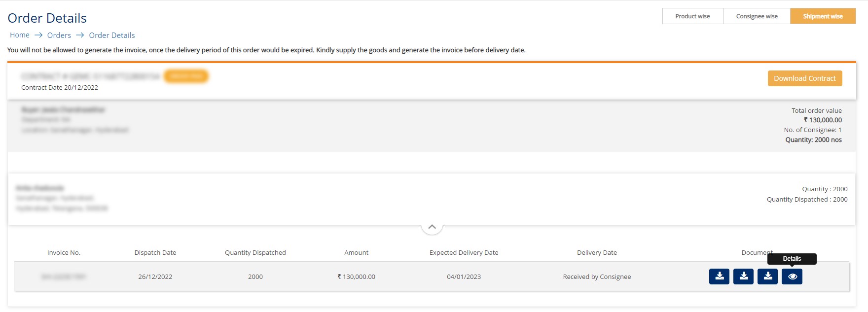This screenshot has width=868, height=312.
Task: View shipment details via the eye icon
Action: 792,277
